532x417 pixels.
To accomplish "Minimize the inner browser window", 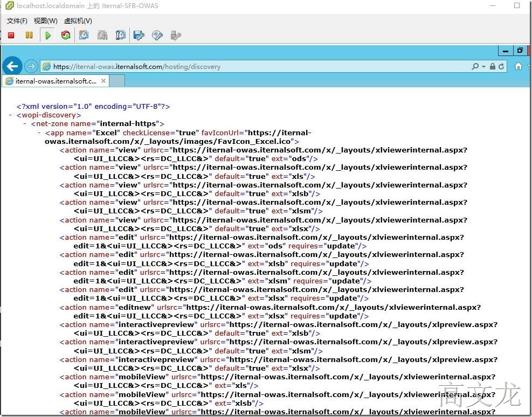I will 506,51.
